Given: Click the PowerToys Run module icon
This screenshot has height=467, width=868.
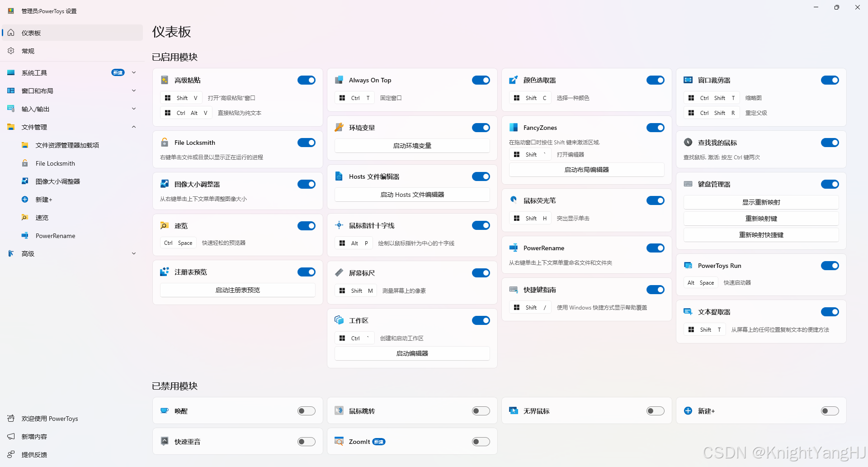Looking at the screenshot, I should coord(688,266).
